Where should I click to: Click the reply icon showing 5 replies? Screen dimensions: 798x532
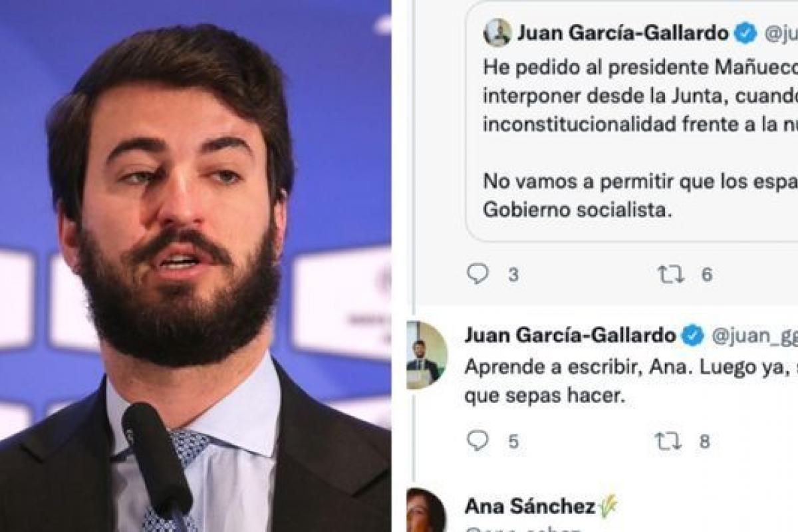click(477, 440)
